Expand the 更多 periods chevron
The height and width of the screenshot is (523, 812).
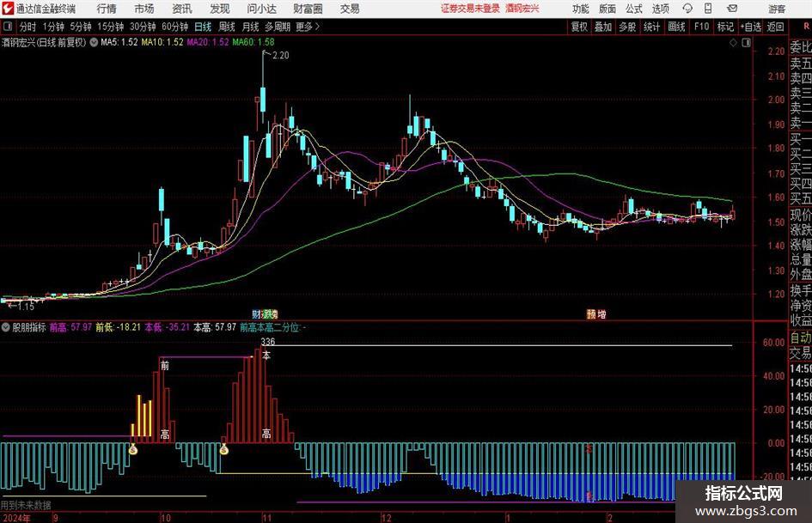click(x=317, y=27)
